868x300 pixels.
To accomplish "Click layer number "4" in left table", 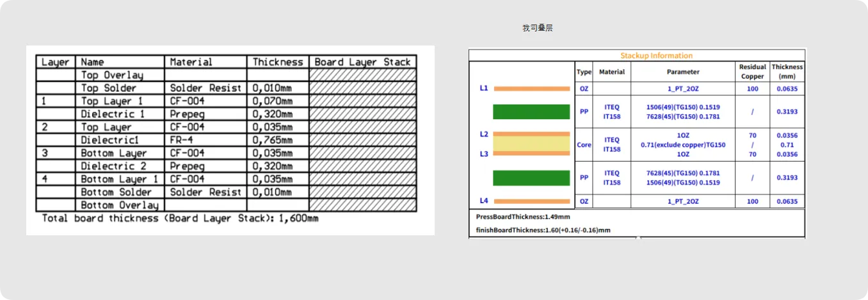I will tap(44, 179).
